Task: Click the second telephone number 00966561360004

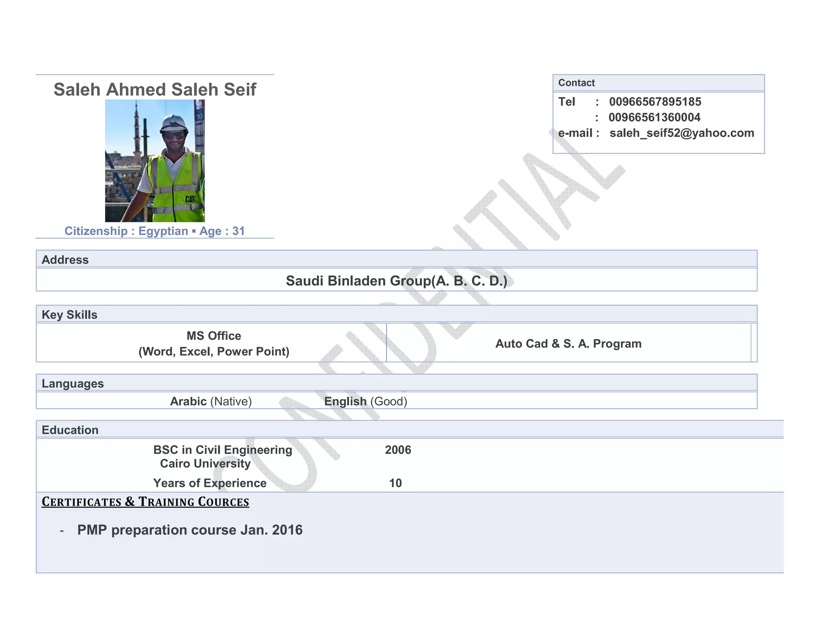Action: [x=654, y=118]
